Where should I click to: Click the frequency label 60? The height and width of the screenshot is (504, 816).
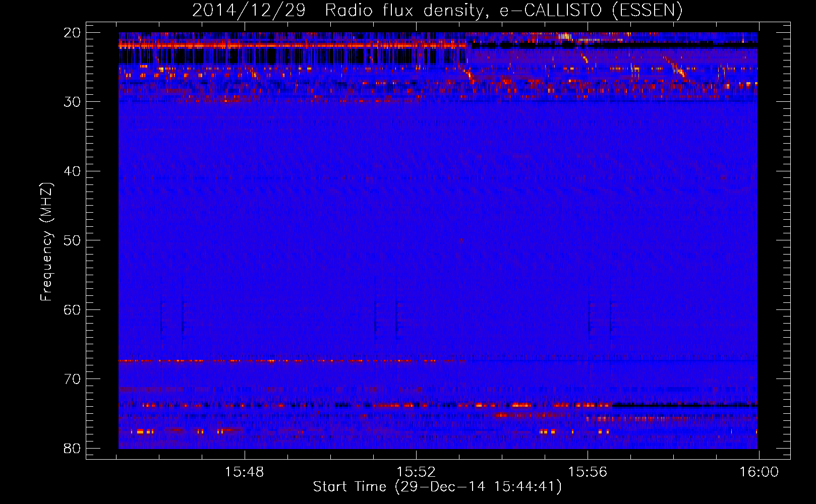point(72,310)
